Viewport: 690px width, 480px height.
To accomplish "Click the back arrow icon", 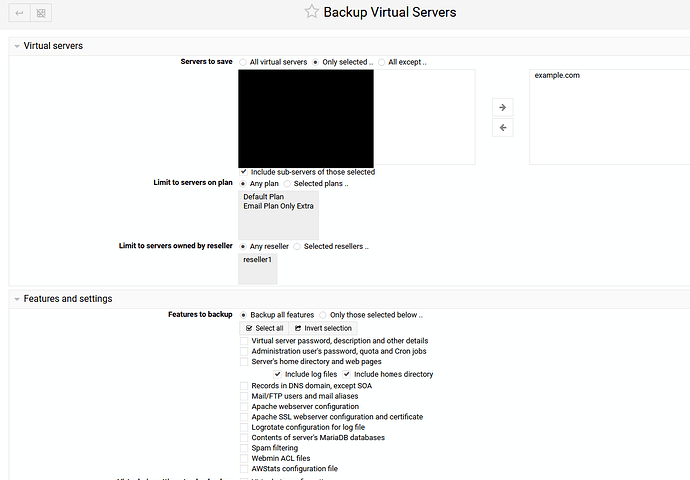I will click(19, 13).
